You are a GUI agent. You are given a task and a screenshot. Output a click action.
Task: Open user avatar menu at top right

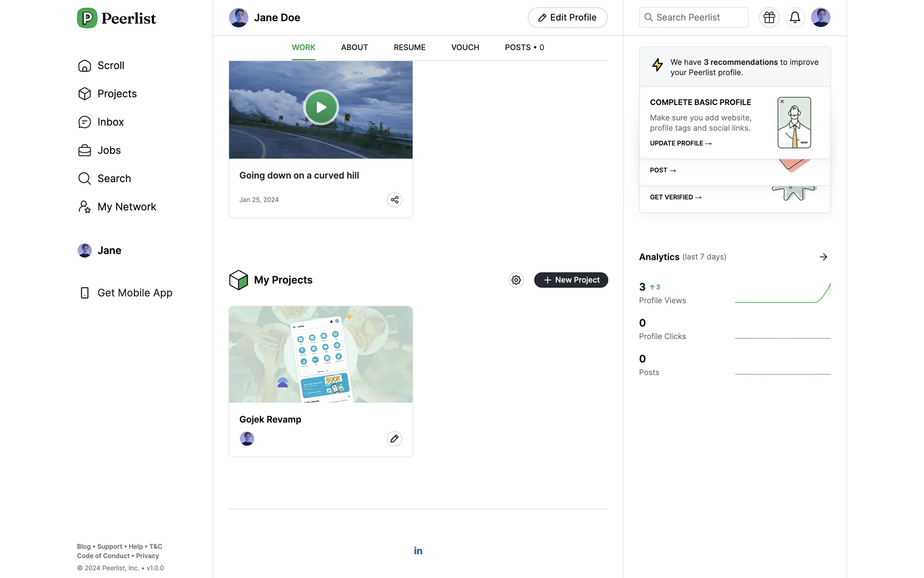820,18
